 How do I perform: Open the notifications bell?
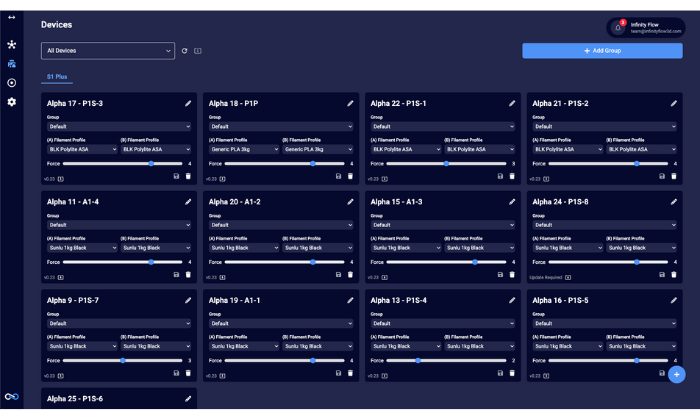point(618,28)
